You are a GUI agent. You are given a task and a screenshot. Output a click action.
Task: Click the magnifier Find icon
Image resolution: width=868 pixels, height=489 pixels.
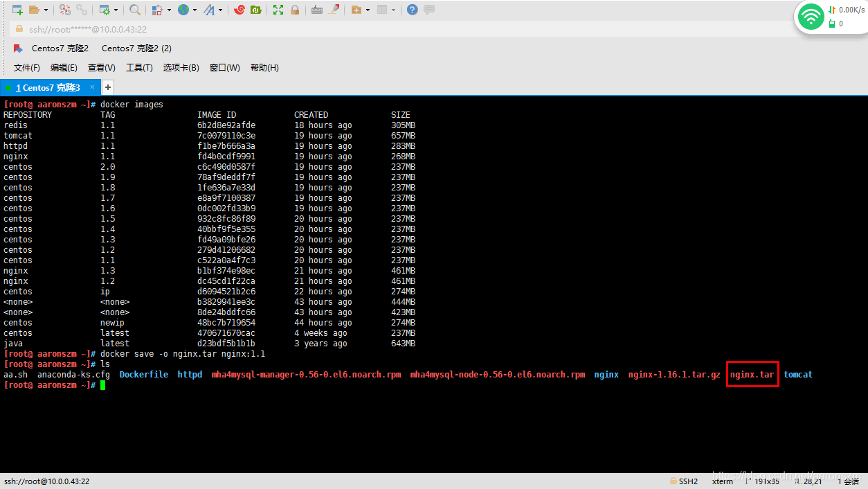pos(135,10)
